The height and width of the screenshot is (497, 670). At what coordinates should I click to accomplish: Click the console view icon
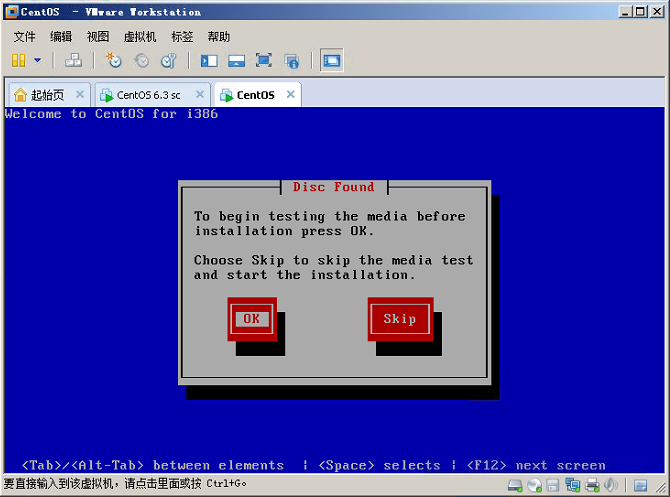[332, 60]
